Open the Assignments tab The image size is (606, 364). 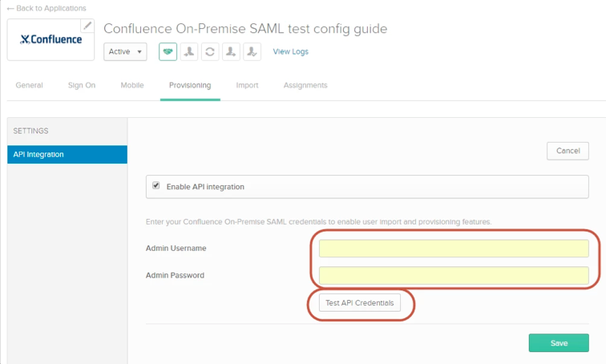pos(305,85)
